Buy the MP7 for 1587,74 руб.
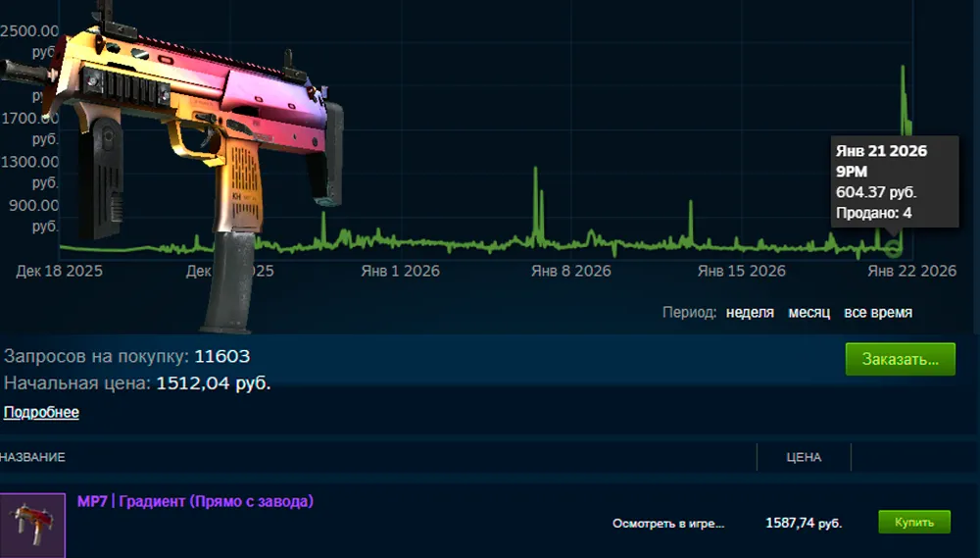 pos(913,522)
